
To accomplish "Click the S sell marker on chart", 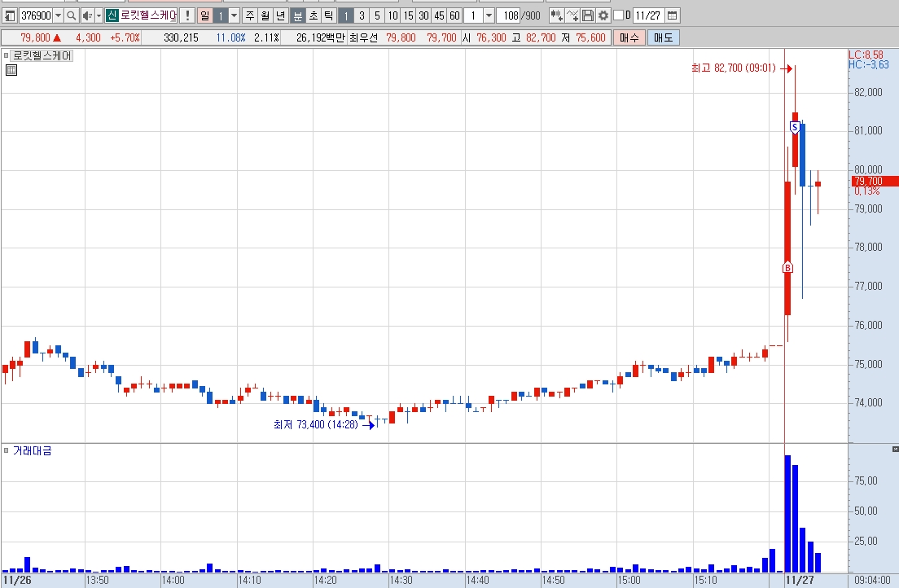I will click(x=795, y=127).
